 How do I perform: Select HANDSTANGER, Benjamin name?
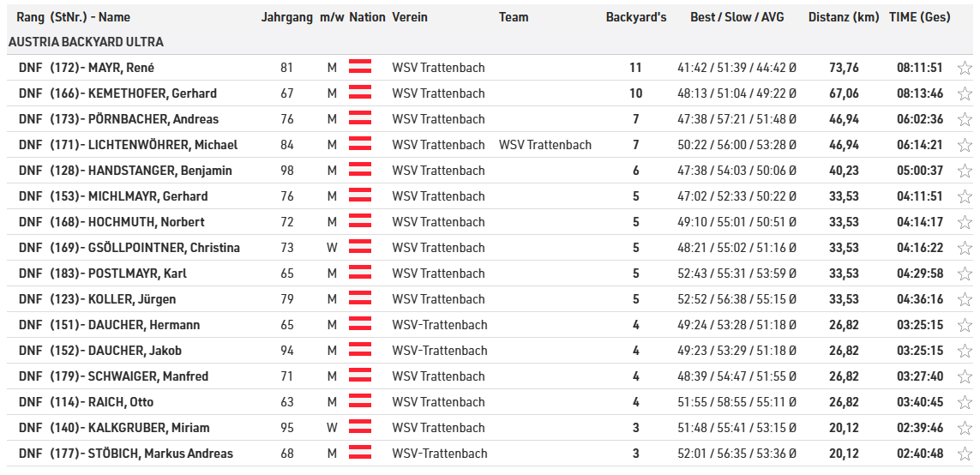(x=160, y=171)
